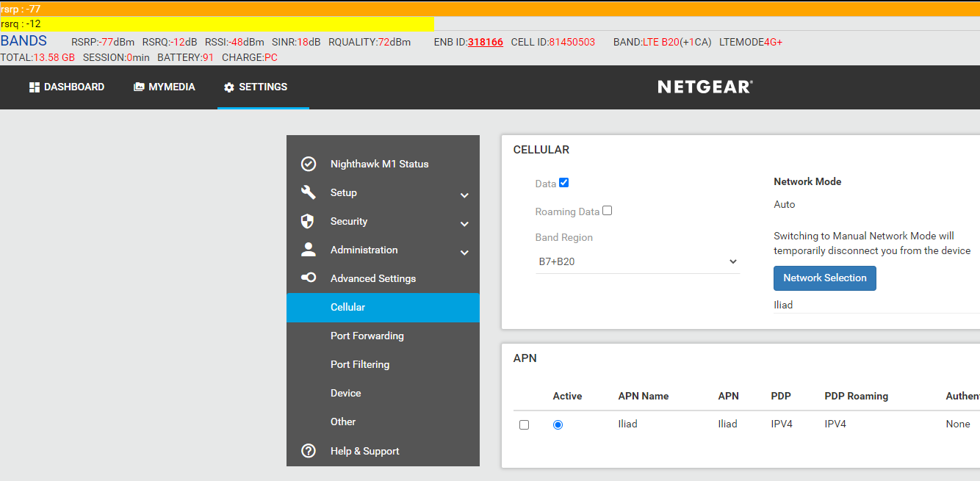
Task: Click the NETGEAR logo
Action: (x=705, y=87)
